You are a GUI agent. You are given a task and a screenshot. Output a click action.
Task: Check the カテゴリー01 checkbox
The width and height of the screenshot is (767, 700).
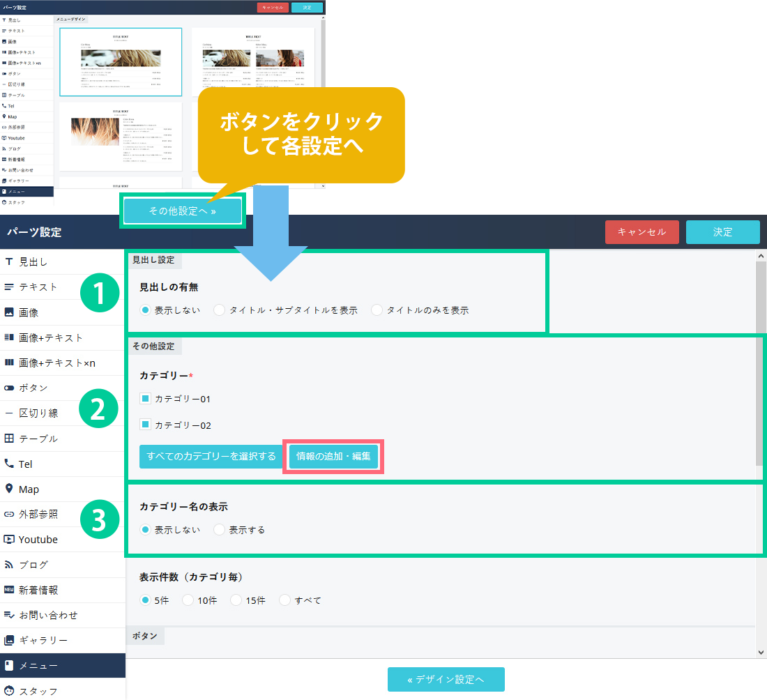pos(145,399)
